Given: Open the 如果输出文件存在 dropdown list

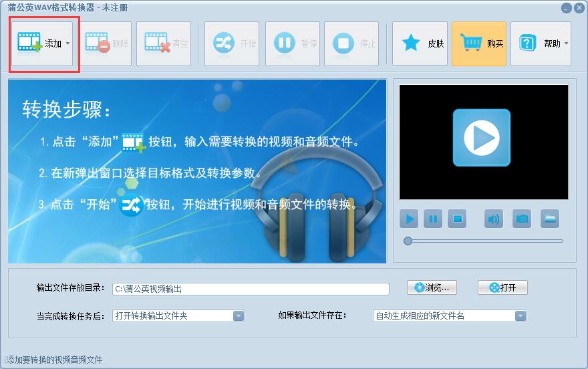Looking at the screenshot, I should pyautogui.click(x=520, y=316).
